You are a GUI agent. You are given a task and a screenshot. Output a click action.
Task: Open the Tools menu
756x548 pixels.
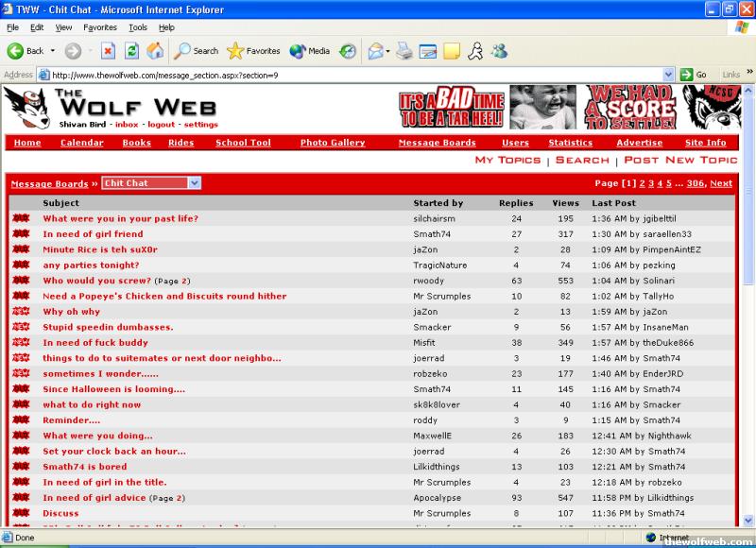pyautogui.click(x=138, y=27)
